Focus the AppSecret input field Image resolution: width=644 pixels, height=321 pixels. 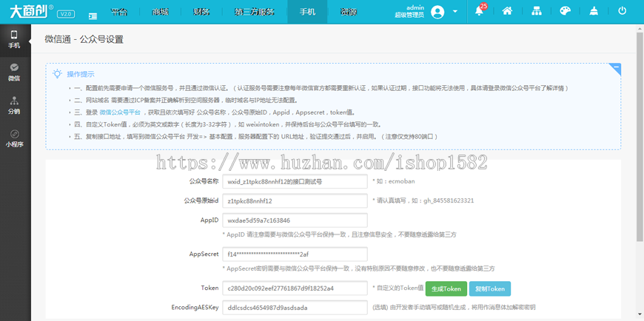point(295,254)
